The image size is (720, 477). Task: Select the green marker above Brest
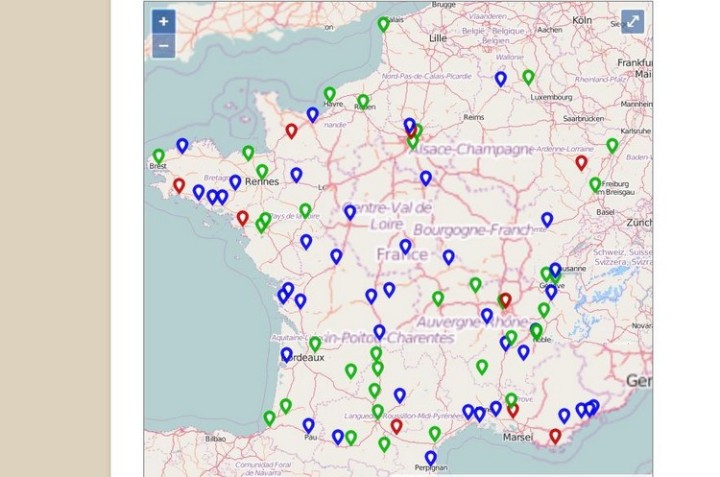(159, 156)
